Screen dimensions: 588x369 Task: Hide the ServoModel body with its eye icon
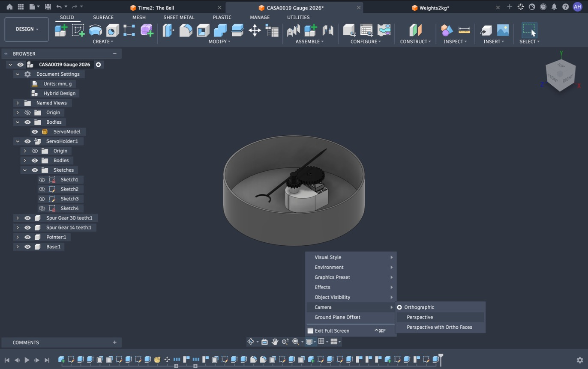35,132
